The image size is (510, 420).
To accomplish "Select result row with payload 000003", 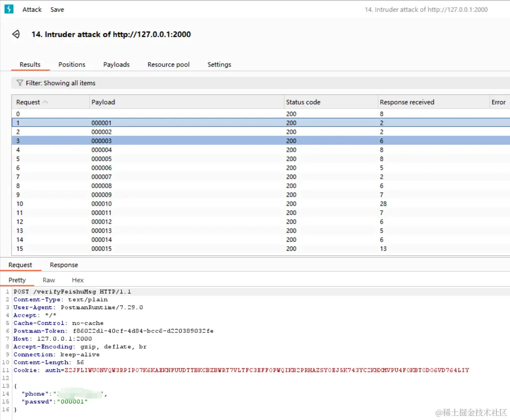I will point(261,141).
